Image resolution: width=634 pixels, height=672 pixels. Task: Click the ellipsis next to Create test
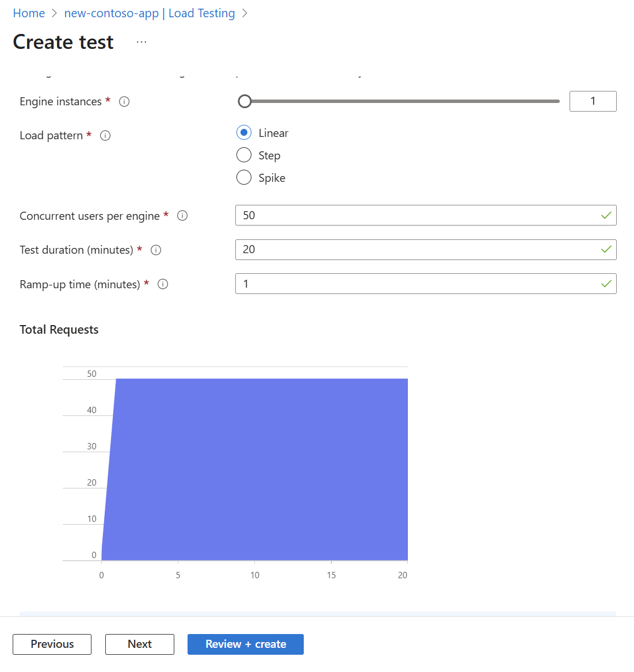click(x=141, y=41)
